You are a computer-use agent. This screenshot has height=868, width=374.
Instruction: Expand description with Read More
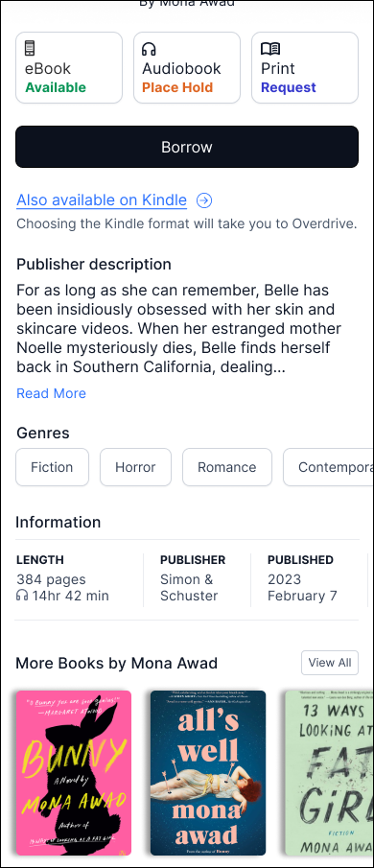pos(51,393)
